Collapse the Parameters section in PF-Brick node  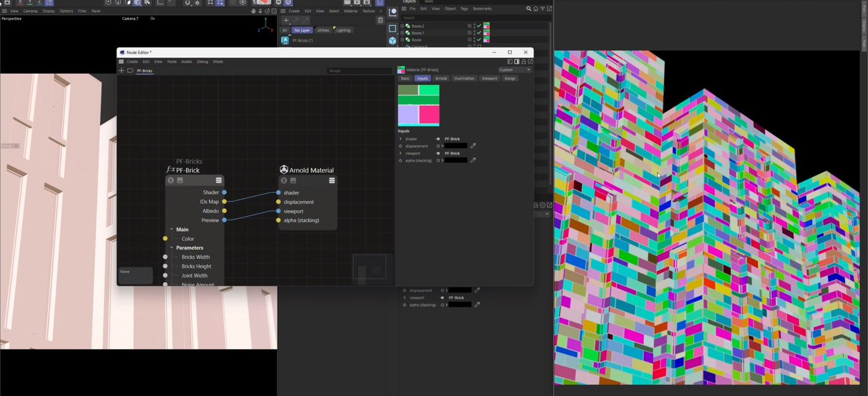[172, 248]
